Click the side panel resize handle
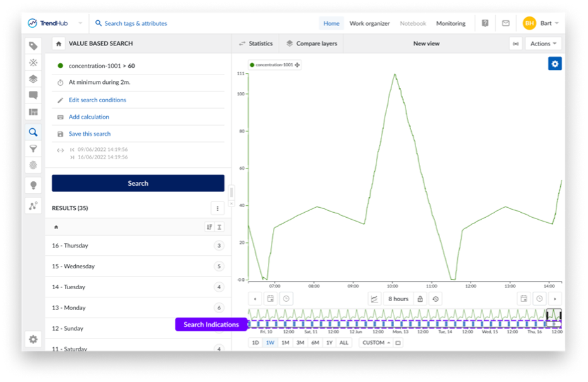The height and width of the screenshot is (382, 588). click(x=231, y=193)
